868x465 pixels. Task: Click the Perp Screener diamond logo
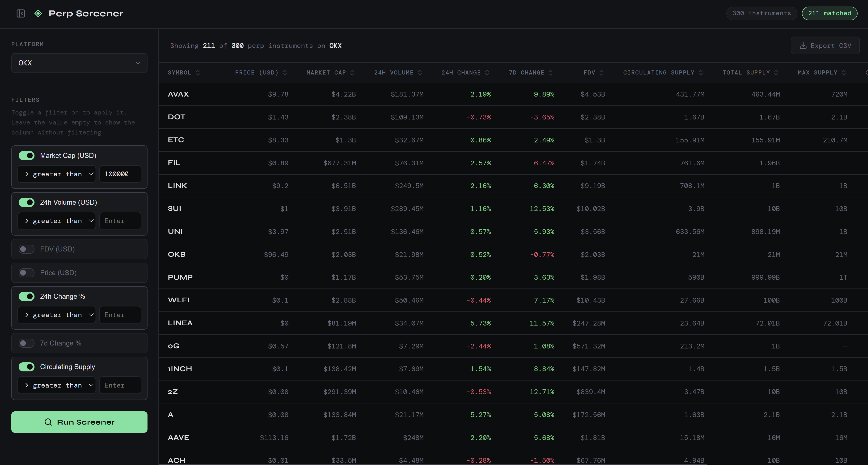[x=38, y=13]
